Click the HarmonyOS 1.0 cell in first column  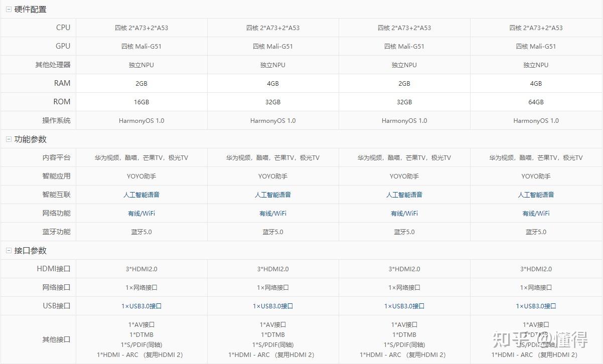coord(141,120)
